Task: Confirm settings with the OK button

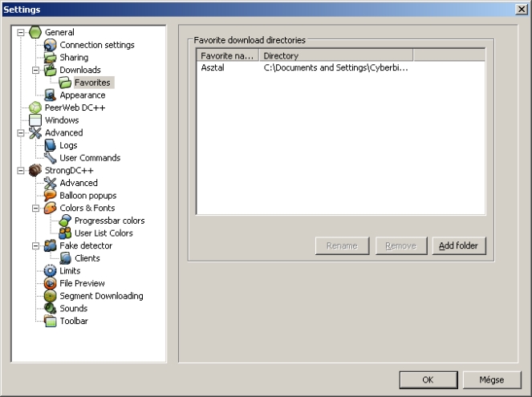Action: (428, 379)
